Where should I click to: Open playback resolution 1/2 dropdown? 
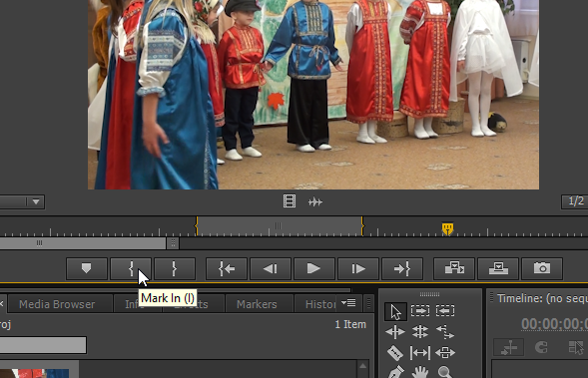(574, 201)
